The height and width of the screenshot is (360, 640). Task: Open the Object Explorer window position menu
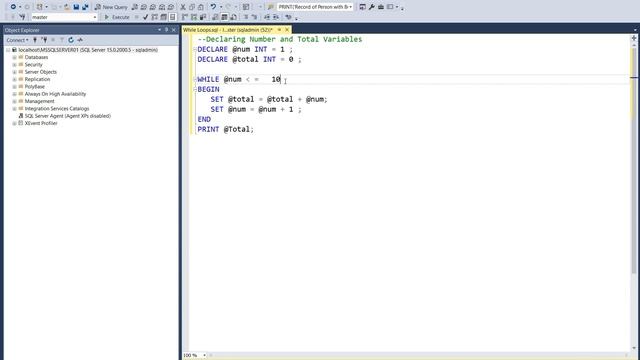159,30
